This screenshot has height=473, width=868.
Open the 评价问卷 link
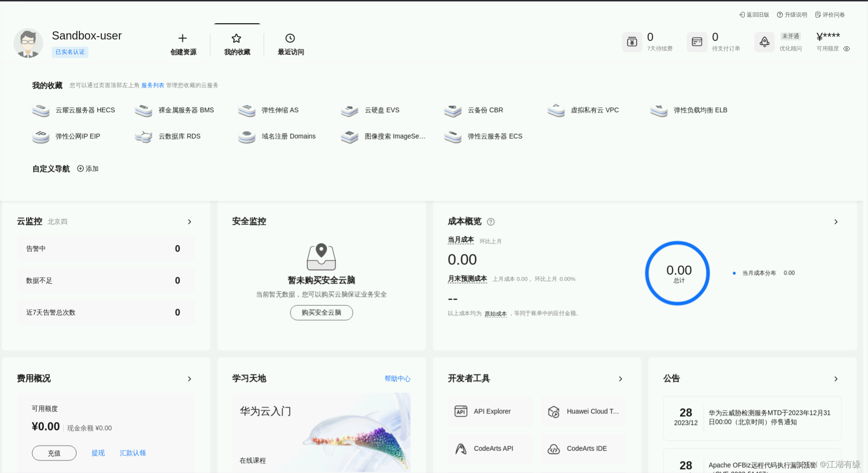pyautogui.click(x=830, y=15)
